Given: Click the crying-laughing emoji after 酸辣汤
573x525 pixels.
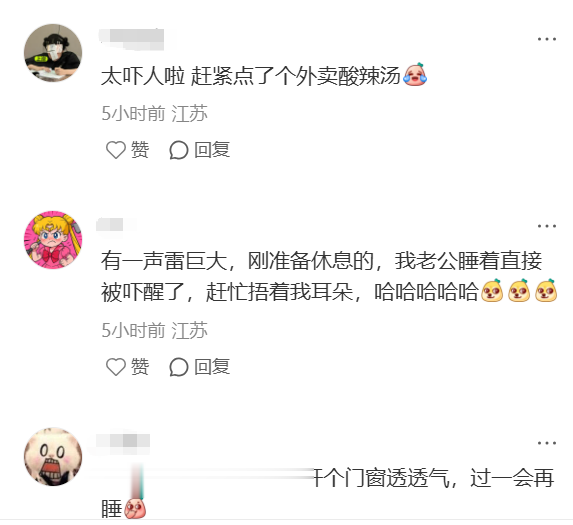Looking at the screenshot, I should coord(415,75).
